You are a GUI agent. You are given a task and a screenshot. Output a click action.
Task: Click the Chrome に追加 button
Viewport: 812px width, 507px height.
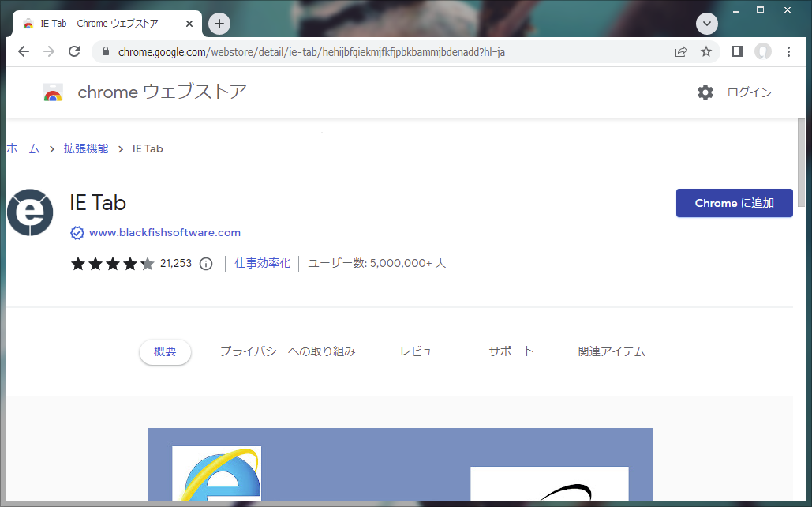click(x=735, y=203)
